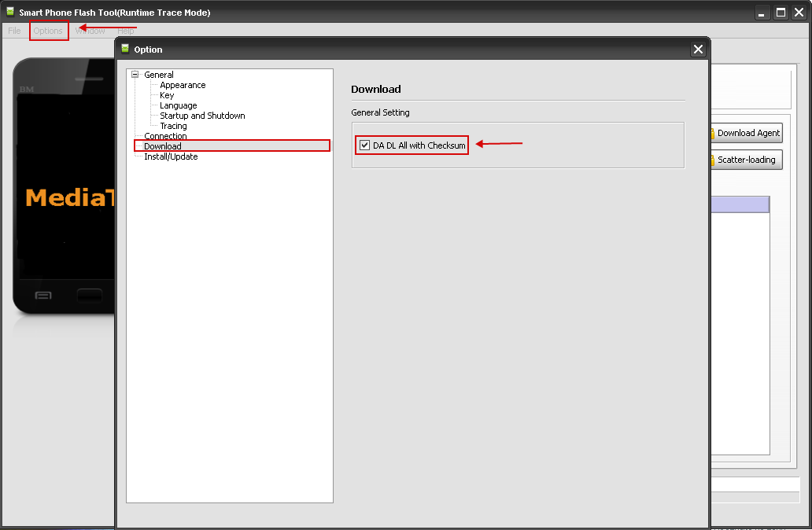812x530 pixels.
Task: Choose Startup and Shutdown in the tree
Action: click(x=202, y=116)
